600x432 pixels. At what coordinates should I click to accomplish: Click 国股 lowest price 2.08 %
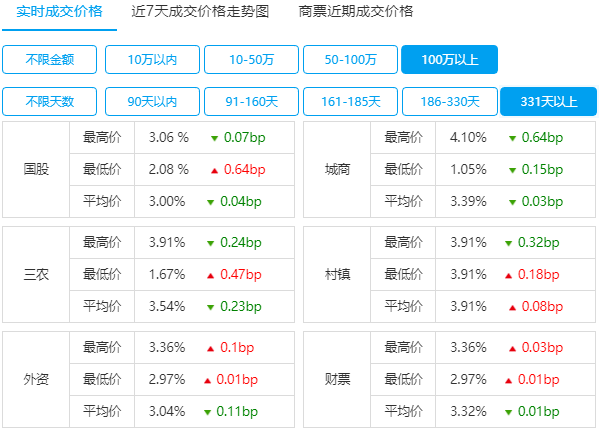point(169,169)
